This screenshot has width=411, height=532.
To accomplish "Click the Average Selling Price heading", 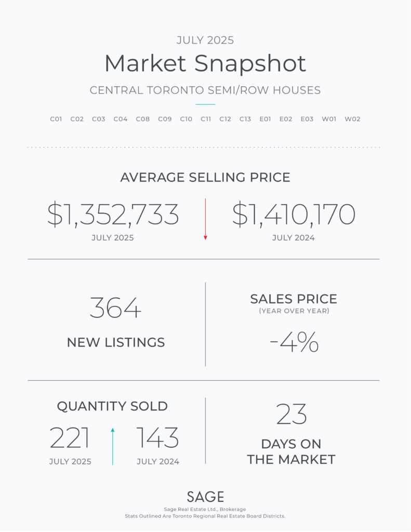I will click(205, 178).
